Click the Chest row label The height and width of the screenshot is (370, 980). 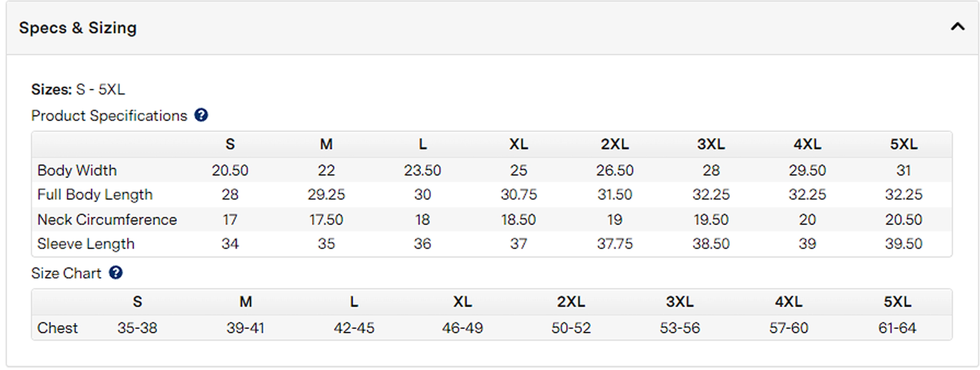(x=57, y=328)
